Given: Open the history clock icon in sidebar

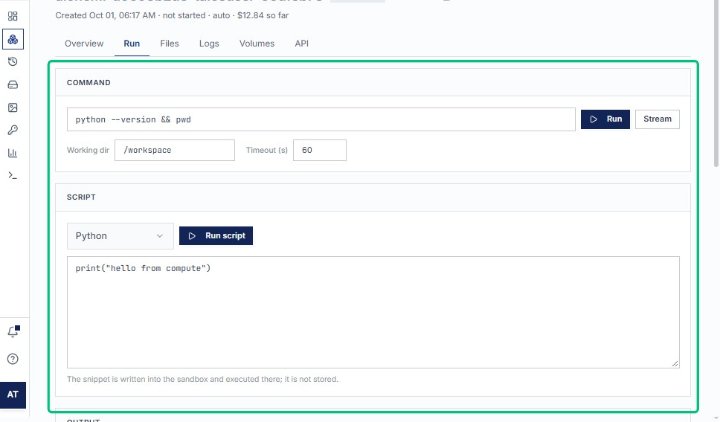Looking at the screenshot, I should tap(13, 62).
